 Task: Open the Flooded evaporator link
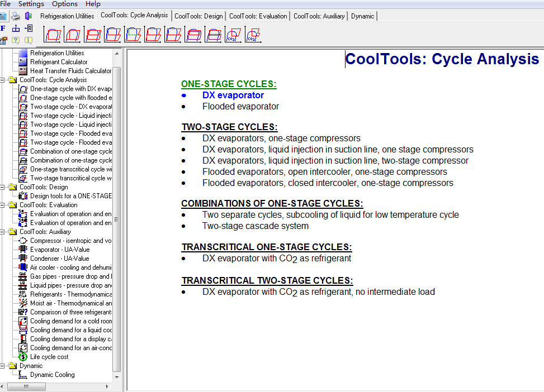[x=241, y=107]
